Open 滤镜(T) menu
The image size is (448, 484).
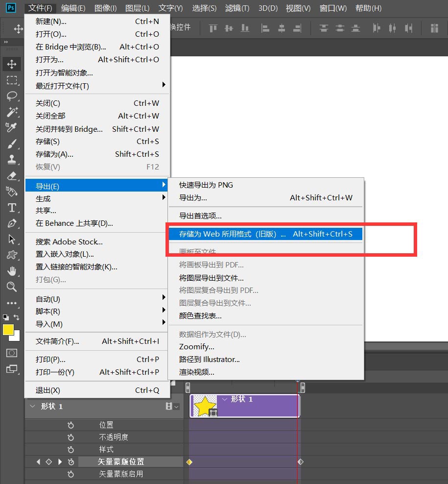click(237, 8)
